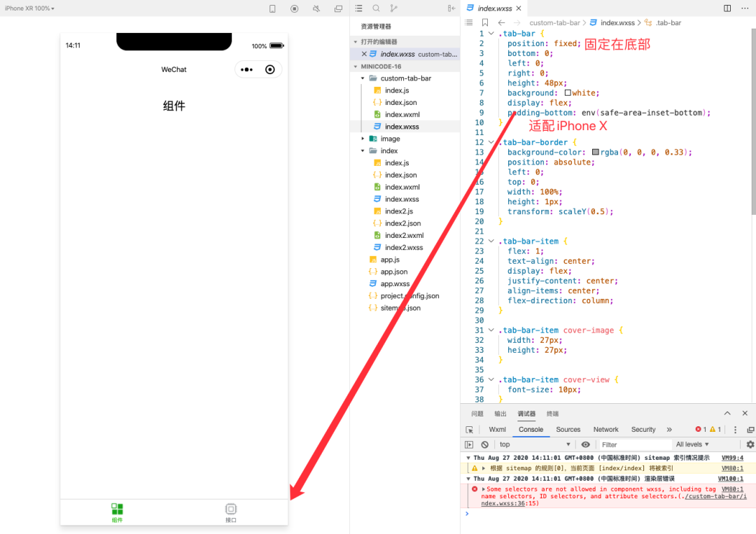
Task: Show more devtools tabs
Action: click(669, 430)
